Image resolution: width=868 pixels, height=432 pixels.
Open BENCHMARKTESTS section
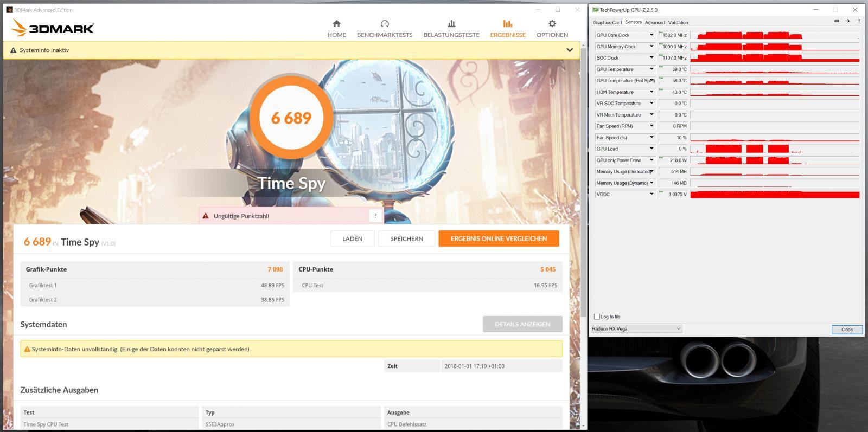(385, 29)
